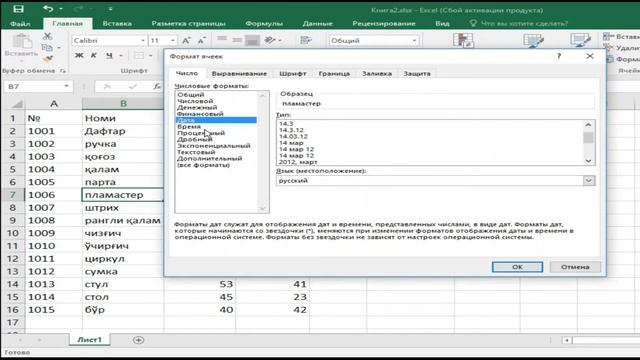Viewport: 640px width, 360px height.
Task: Expand the borders options arrow
Action: point(151,56)
